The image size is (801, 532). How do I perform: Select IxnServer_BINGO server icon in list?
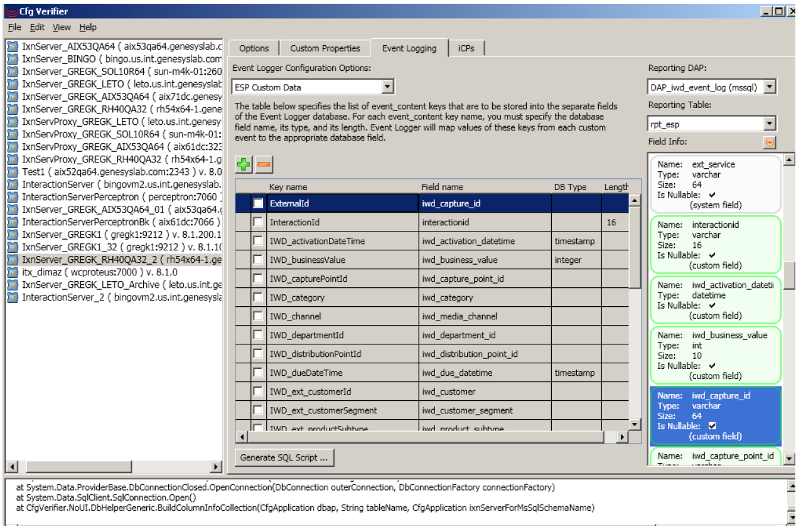pyautogui.click(x=13, y=58)
